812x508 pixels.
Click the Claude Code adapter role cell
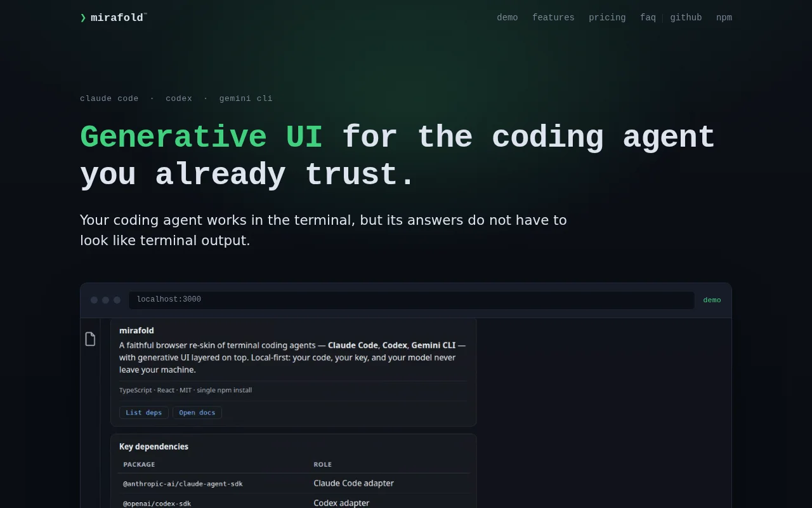(x=353, y=483)
